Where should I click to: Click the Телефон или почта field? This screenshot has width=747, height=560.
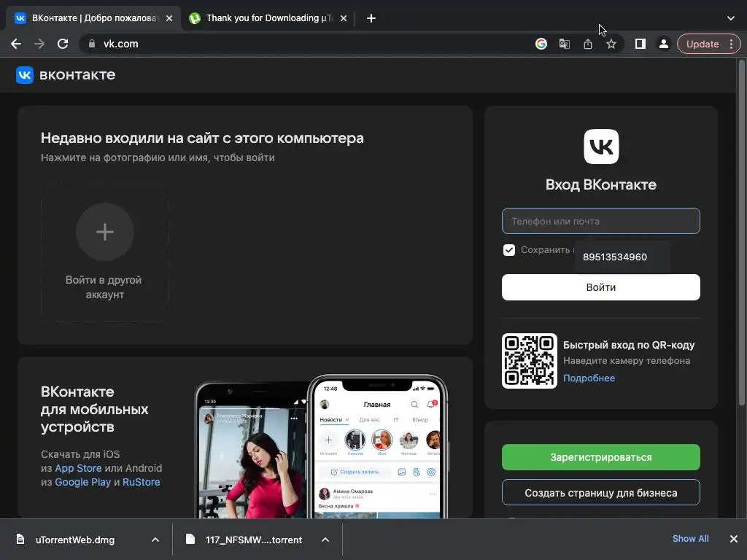[601, 221]
